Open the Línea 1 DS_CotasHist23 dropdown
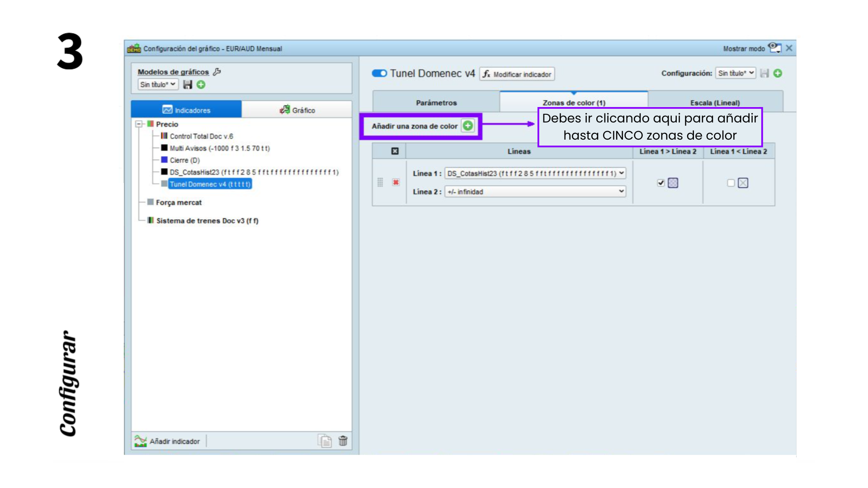The height and width of the screenshot is (488, 868). [x=535, y=173]
